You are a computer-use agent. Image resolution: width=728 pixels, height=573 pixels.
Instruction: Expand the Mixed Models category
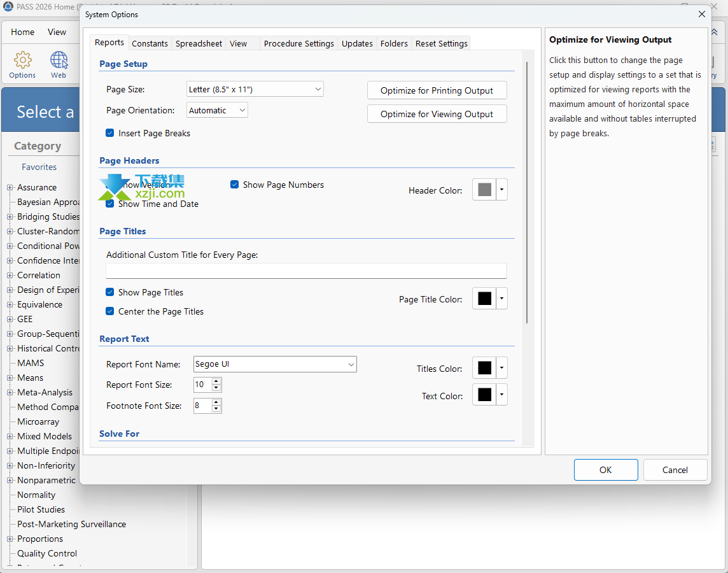10,437
